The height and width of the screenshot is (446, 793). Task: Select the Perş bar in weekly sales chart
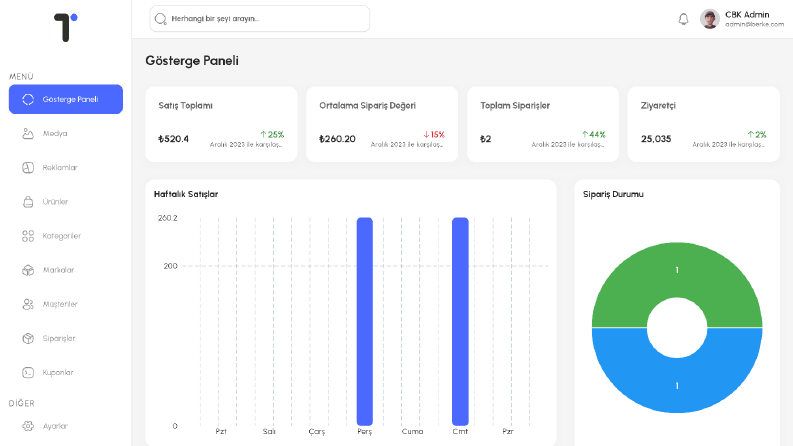tap(365, 322)
